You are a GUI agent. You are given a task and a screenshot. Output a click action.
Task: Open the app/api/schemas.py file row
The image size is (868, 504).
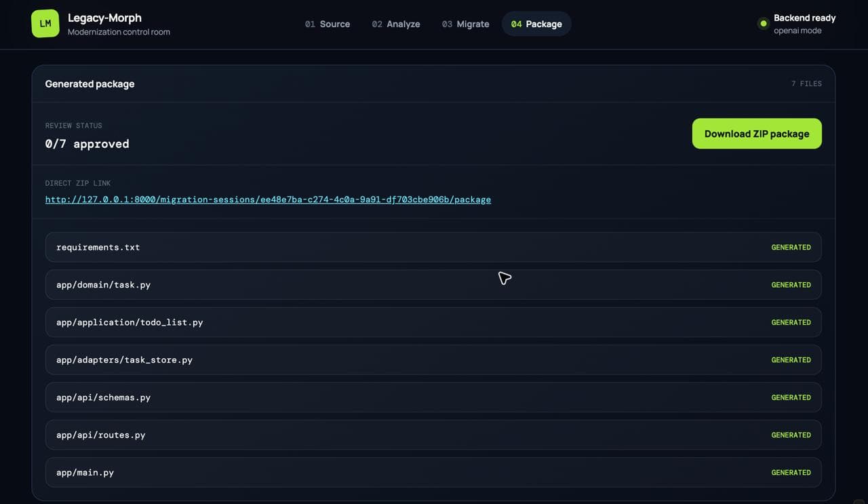[x=433, y=398]
